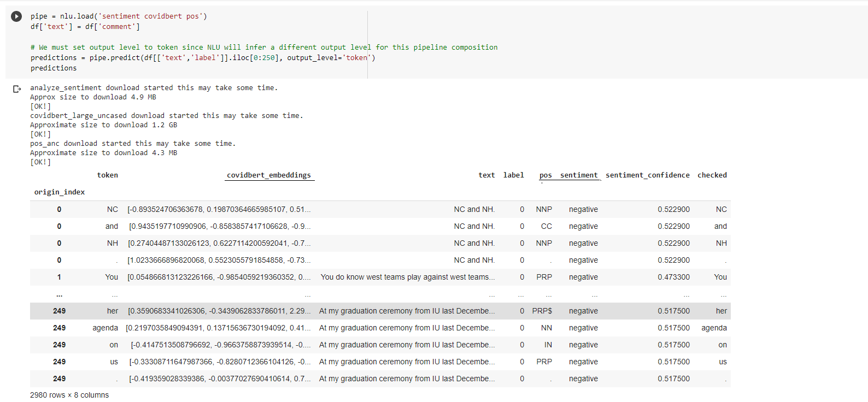Click the checked column header
Viewport: 868px width, 402px height.
click(x=712, y=175)
